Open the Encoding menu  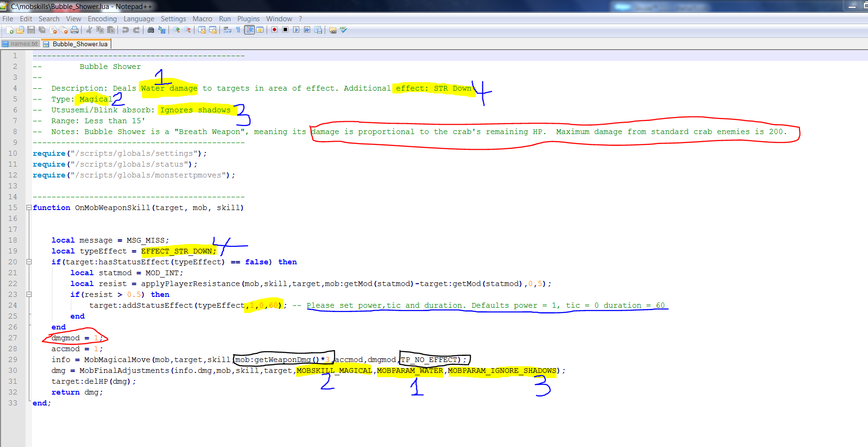coord(102,19)
